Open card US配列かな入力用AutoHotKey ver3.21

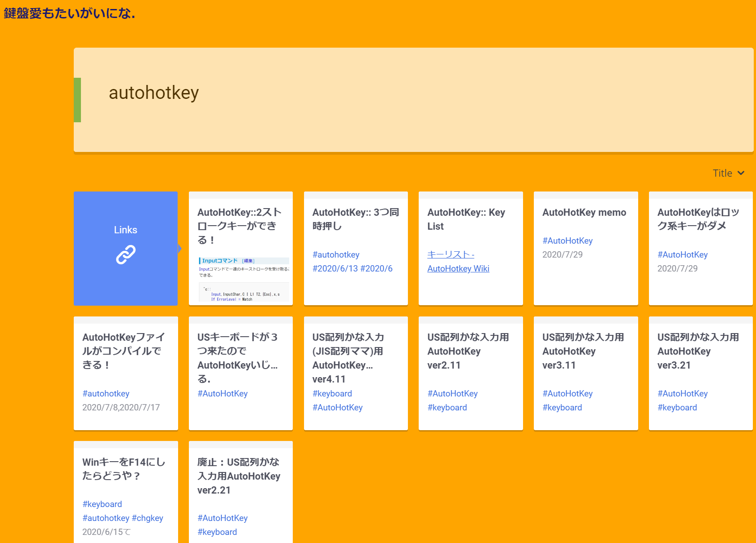coord(701,374)
